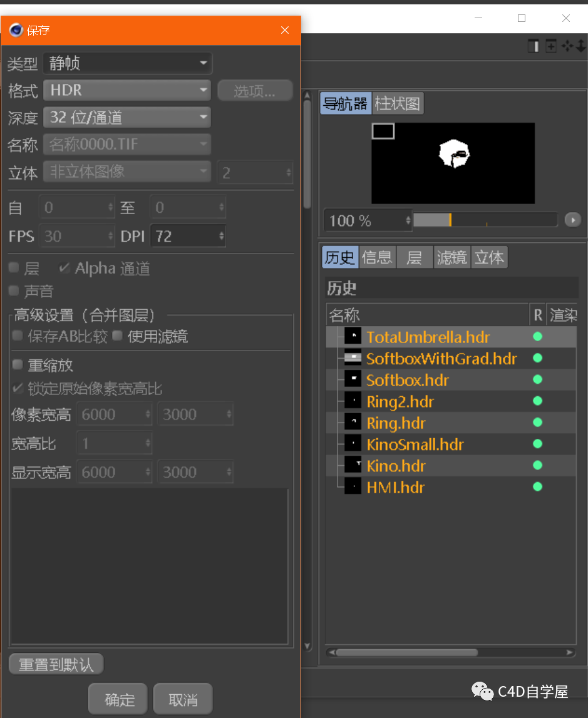
Task: Click green render dot of Ring2.hdr
Action: pos(538,401)
